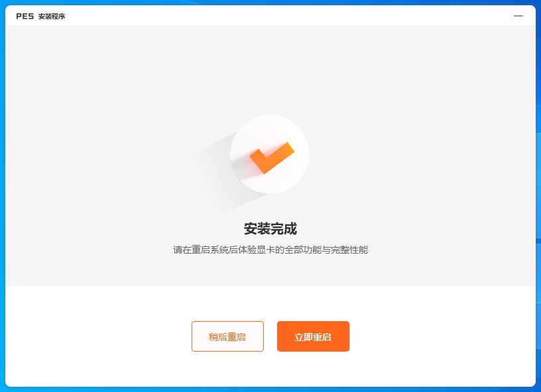The width and height of the screenshot is (541, 392).
Task: Click the PES logo in title bar
Action: tap(25, 16)
